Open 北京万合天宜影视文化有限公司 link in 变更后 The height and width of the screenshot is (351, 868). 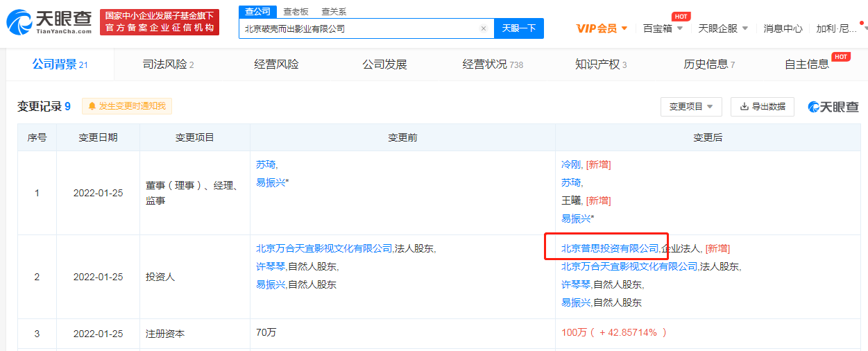(629, 266)
